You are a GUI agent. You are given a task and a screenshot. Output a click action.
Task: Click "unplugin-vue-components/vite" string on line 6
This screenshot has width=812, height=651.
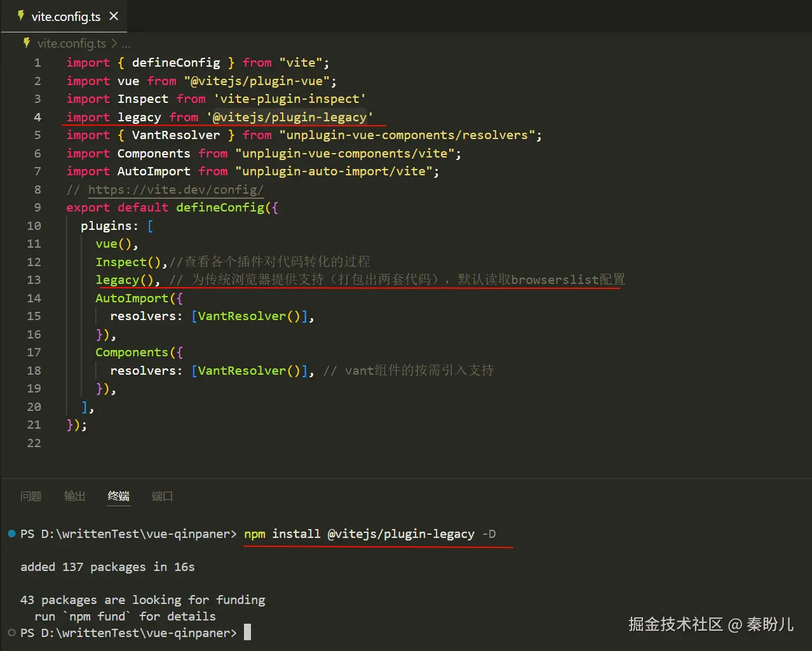345,153
